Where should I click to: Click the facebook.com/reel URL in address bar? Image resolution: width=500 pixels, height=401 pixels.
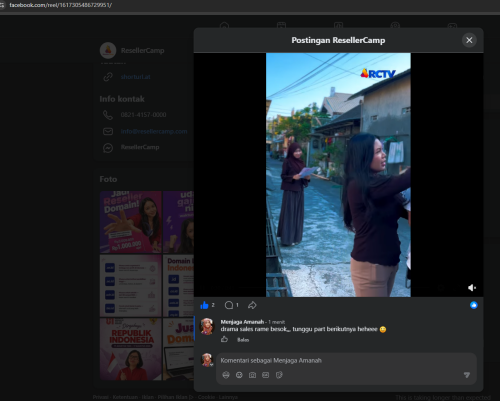pyautogui.click(x=60, y=5)
